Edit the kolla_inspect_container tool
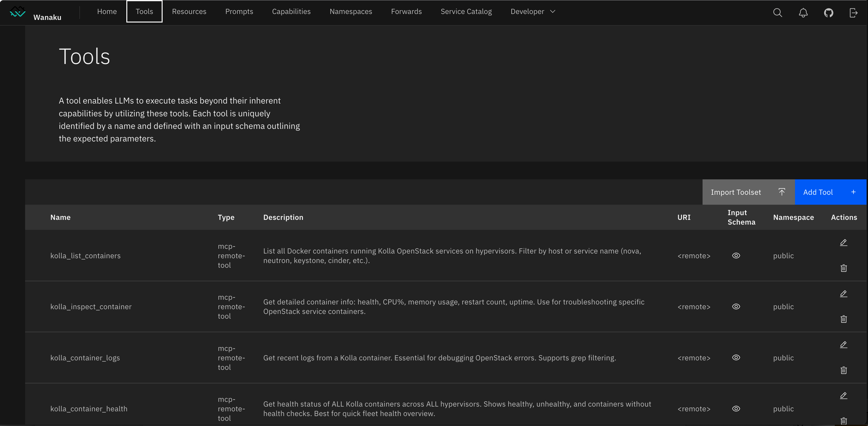 click(843, 294)
